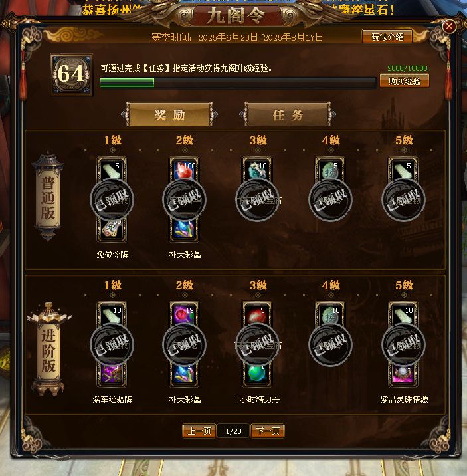The height and width of the screenshot is (476, 467).
Task: Go back with the 上一页 button
Action: [x=199, y=431]
